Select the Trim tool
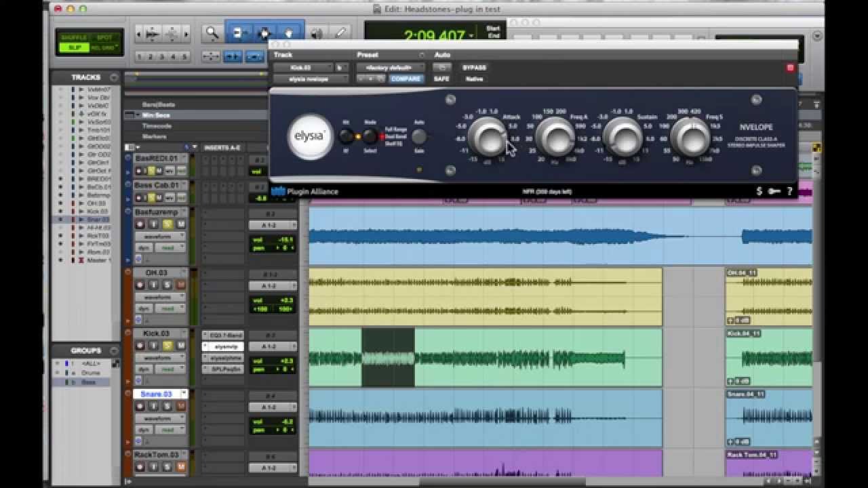868x488 pixels. point(239,33)
